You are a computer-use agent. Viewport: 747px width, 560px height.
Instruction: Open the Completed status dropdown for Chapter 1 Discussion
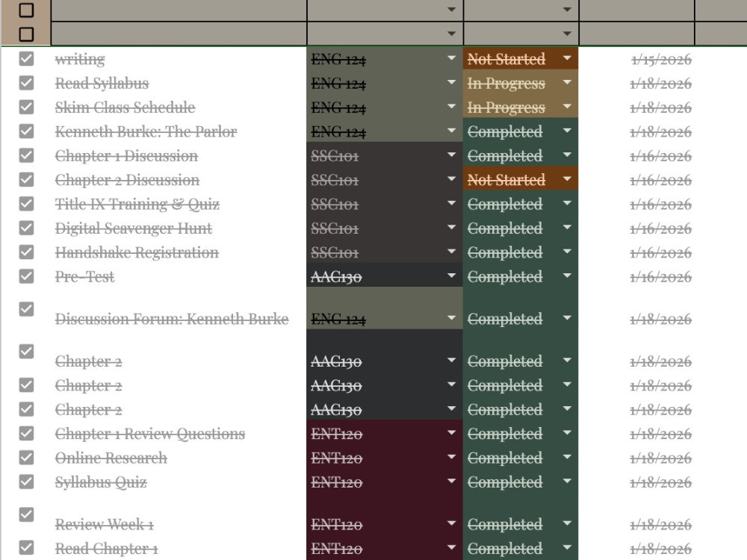click(567, 155)
